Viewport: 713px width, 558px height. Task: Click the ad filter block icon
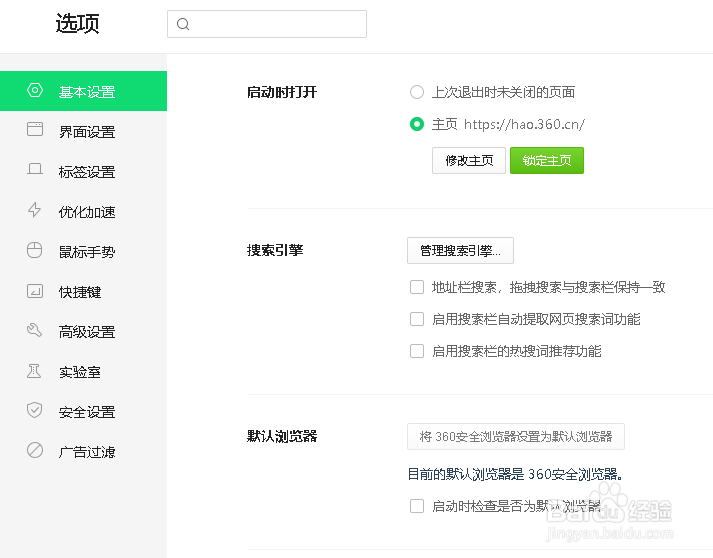point(35,451)
